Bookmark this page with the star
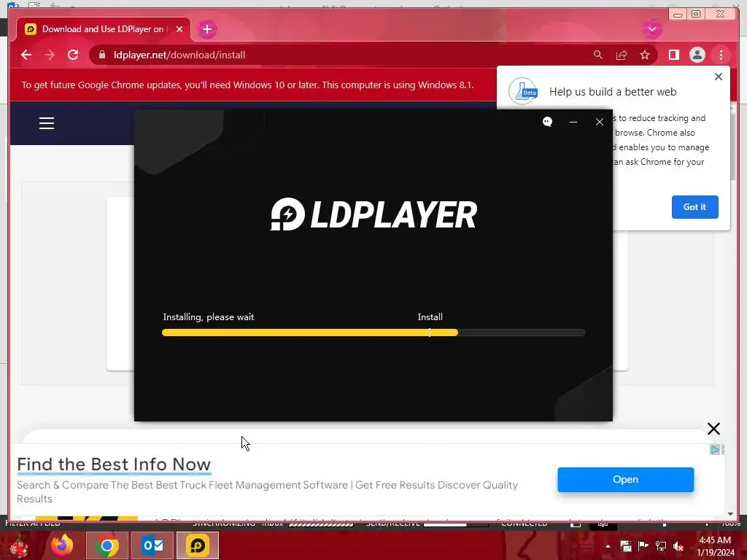 [x=645, y=55]
